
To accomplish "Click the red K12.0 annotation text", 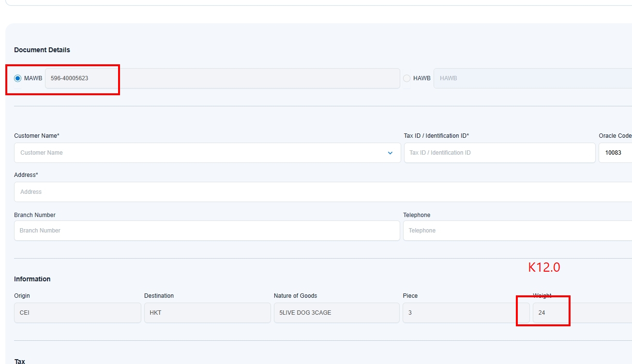I will [x=544, y=267].
